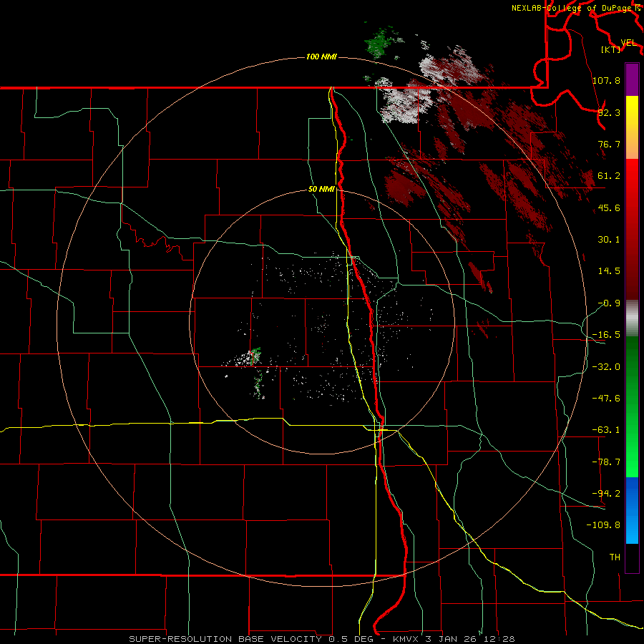Click the 107.8 scale value

606,80
